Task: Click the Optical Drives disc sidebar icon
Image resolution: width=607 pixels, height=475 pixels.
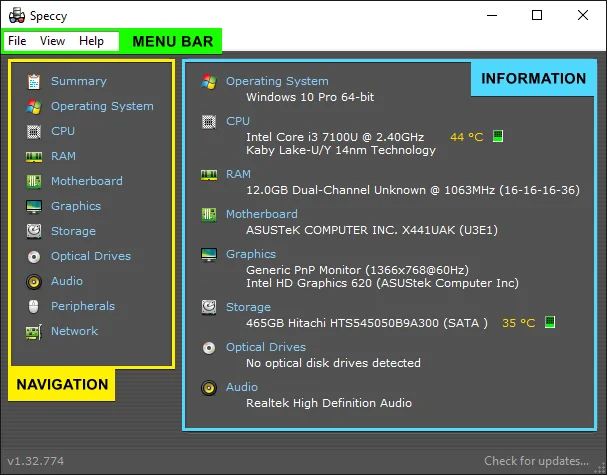Action: point(34,256)
